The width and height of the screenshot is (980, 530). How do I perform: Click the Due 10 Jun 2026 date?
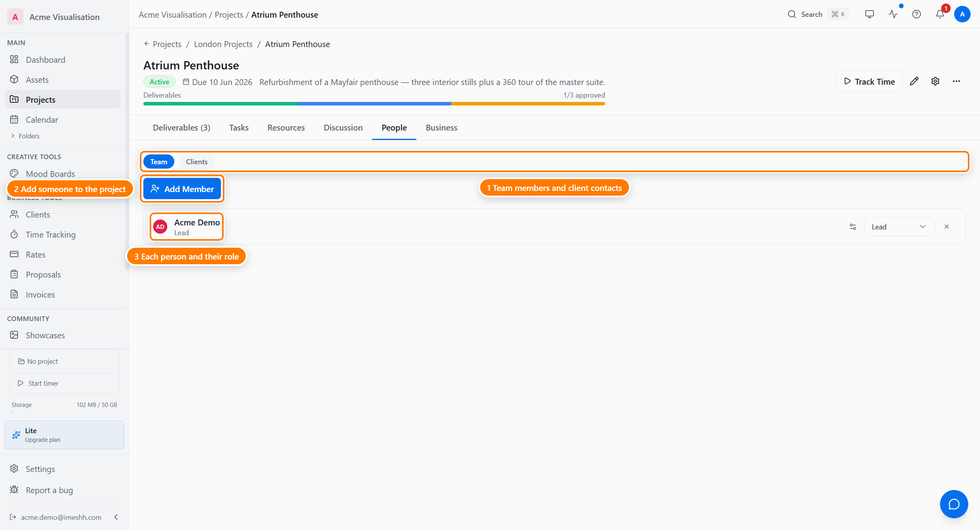(x=218, y=82)
